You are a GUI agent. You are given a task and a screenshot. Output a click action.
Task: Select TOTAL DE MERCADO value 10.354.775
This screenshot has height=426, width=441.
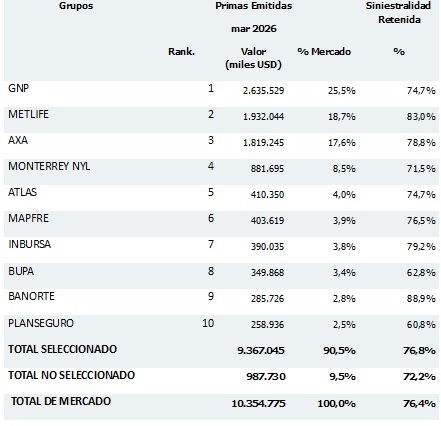pos(258,404)
